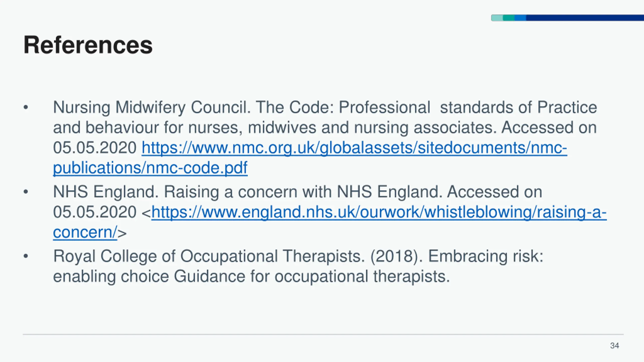Click 'Royal College of Occupational Therapists' text
The image size is (644, 362).
coord(209,256)
